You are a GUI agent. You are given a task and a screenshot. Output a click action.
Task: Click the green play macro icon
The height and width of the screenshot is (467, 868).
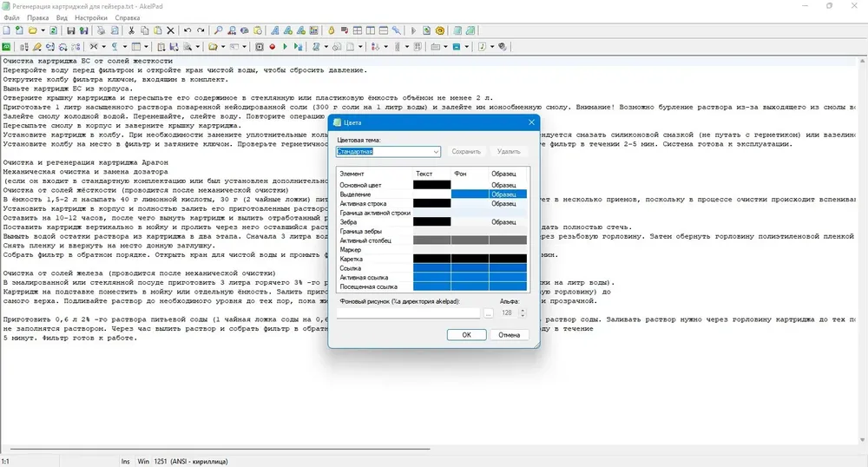pyautogui.click(x=285, y=47)
